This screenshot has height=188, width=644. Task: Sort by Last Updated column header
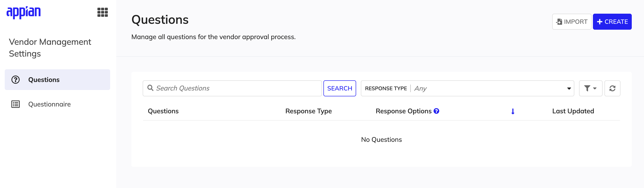(x=573, y=111)
